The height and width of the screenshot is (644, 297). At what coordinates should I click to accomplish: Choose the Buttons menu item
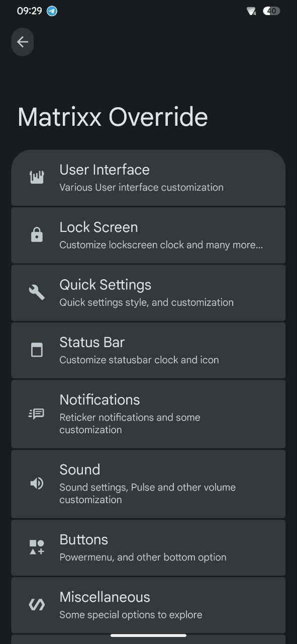click(148, 547)
